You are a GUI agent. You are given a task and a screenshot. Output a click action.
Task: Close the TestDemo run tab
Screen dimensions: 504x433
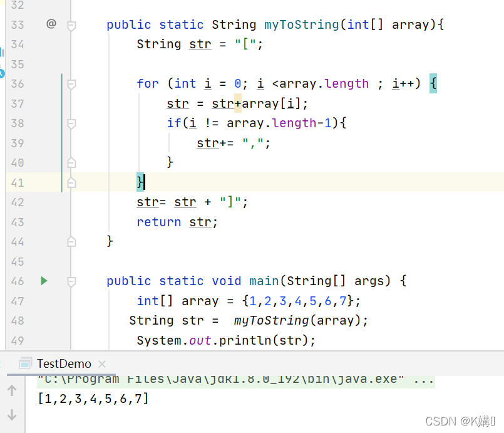pos(102,363)
